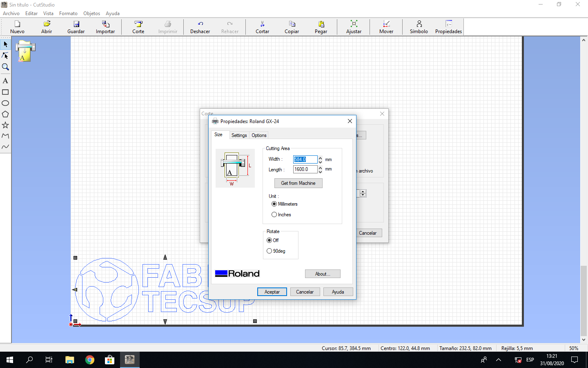Select the star drawing tool
The width and height of the screenshot is (588, 368).
click(x=5, y=125)
